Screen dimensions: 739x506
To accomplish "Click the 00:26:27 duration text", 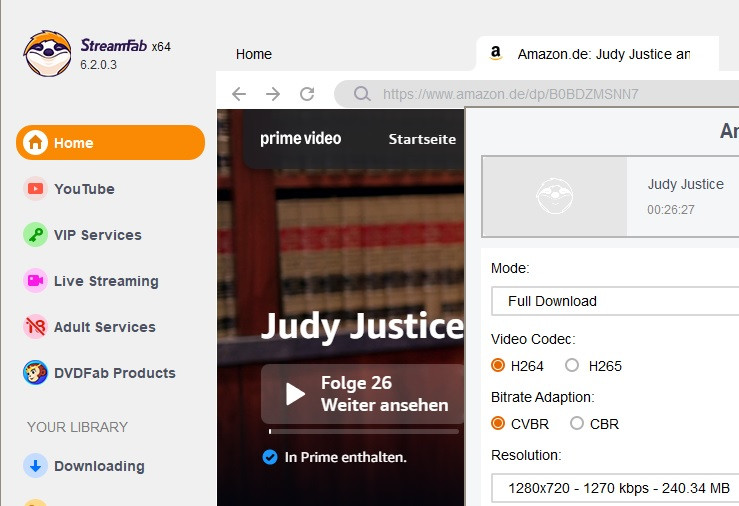I will (x=671, y=210).
